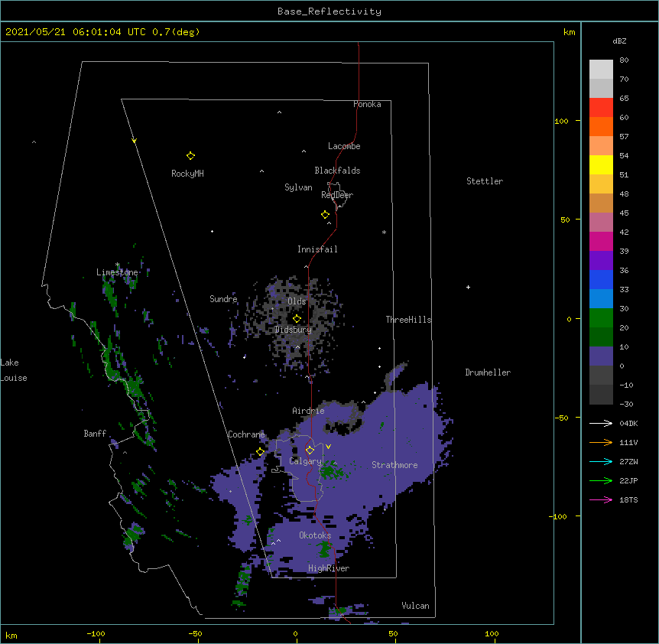Viewport: 659px width, 644px height.
Task: Click the 04DK legend label
Action: 628,423
